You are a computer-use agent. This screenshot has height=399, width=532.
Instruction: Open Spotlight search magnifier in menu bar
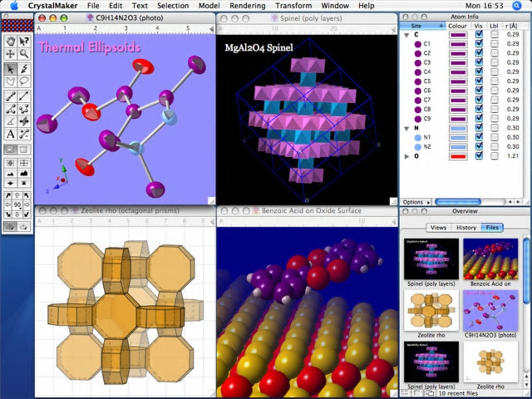pos(516,6)
